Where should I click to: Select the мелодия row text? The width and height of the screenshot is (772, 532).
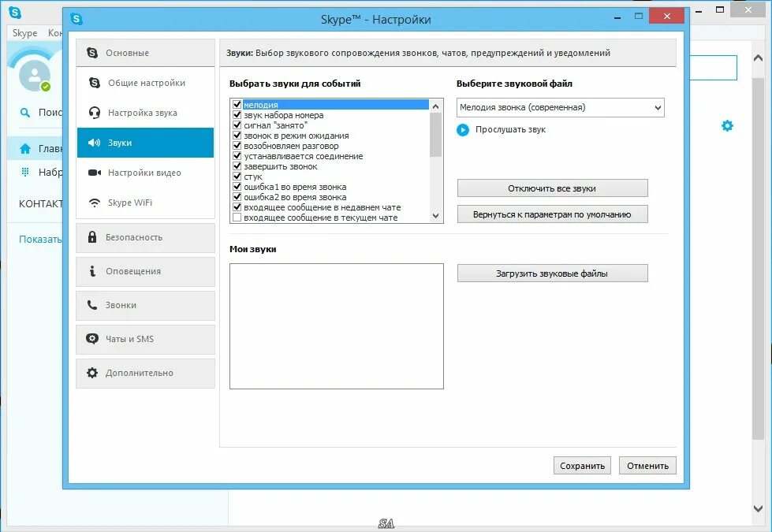pyautogui.click(x=261, y=105)
